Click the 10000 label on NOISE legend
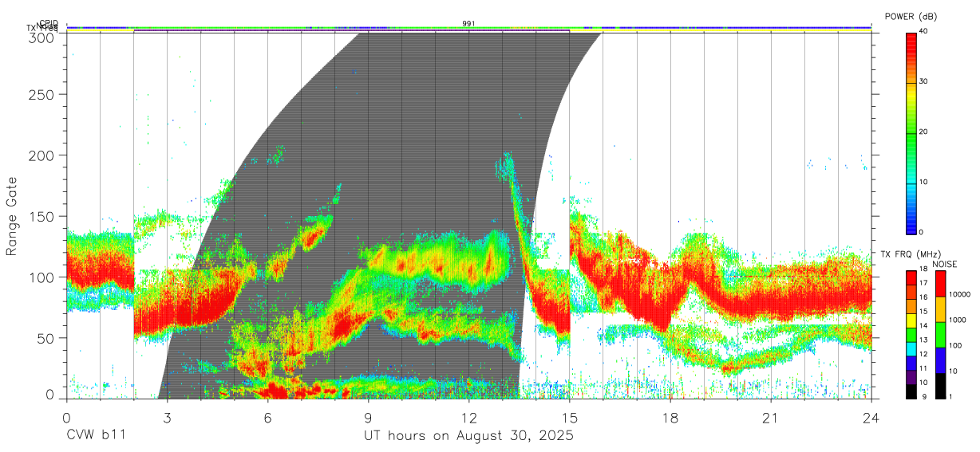The width and height of the screenshot is (980, 452). [960, 294]
